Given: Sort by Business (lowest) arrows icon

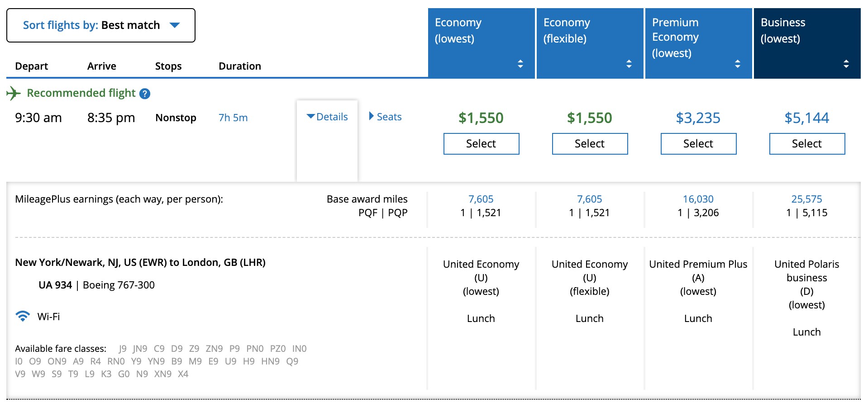Looking at the screenshot, I should coord(846,64).
